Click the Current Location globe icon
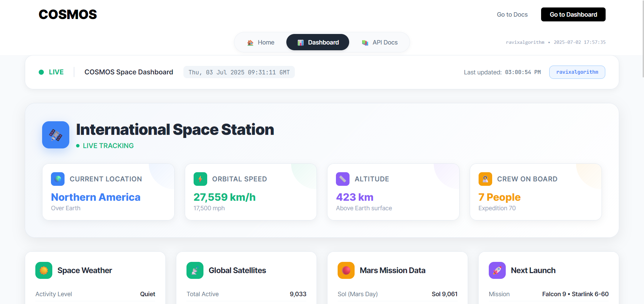This screenshot has height=304, width=644. coord(58,179)
